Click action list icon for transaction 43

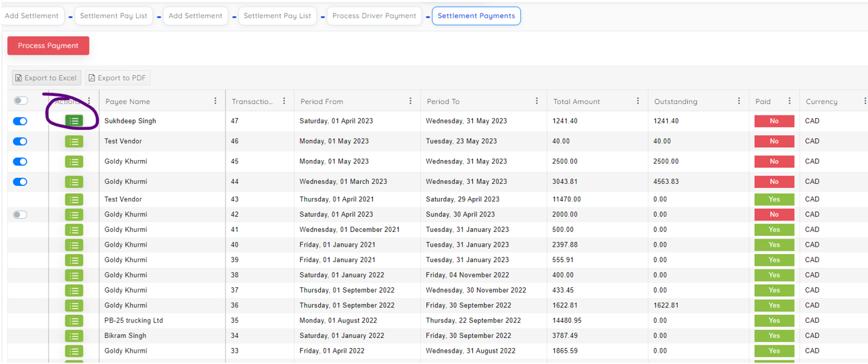(x=74, y=199)
